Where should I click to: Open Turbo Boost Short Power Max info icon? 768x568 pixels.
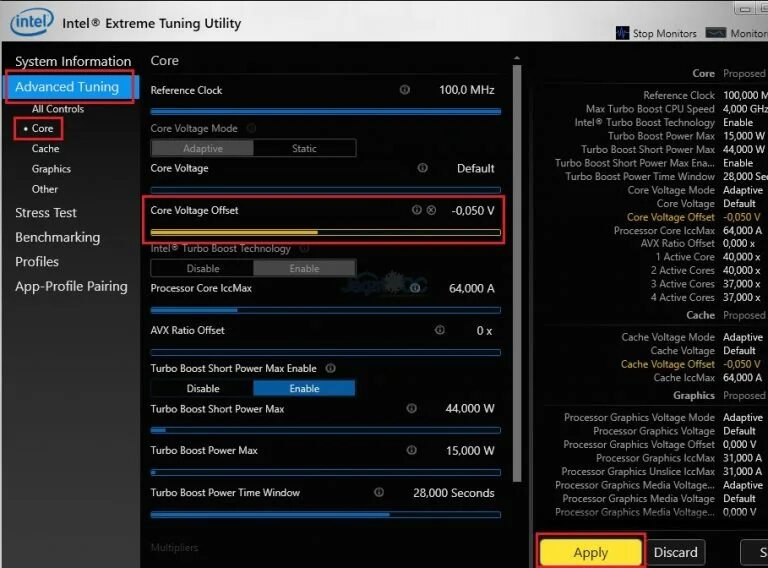411,408
